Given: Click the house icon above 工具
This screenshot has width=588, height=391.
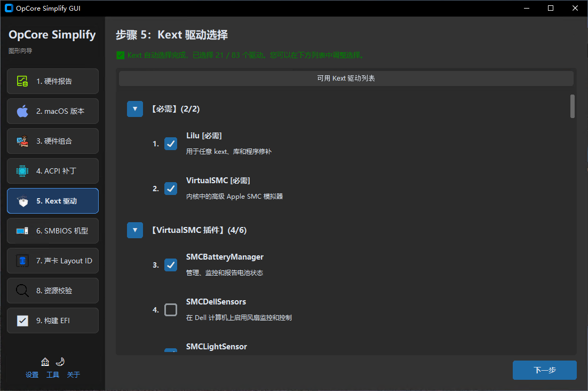Looking at the screenshot, I should (x=45, y=362).
